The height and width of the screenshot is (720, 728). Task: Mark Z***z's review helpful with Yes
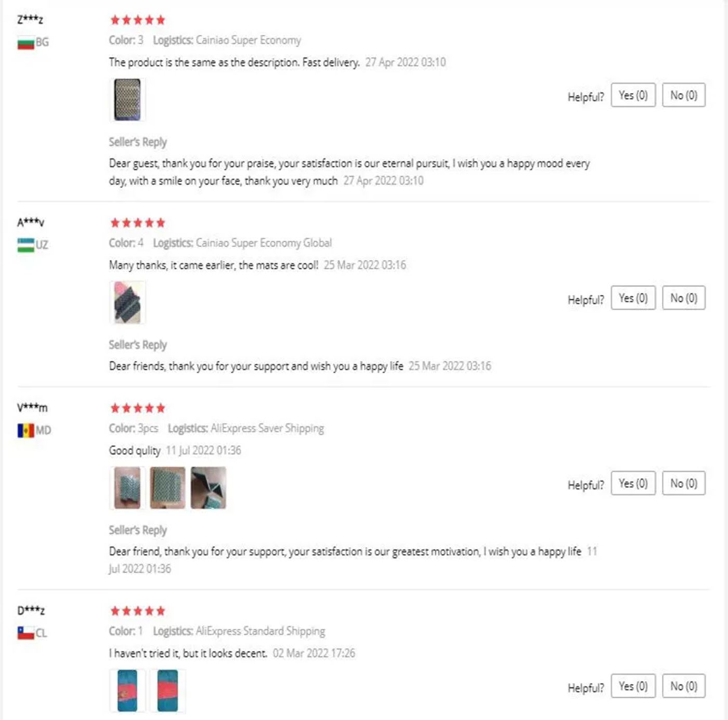(x=633, y=95)
